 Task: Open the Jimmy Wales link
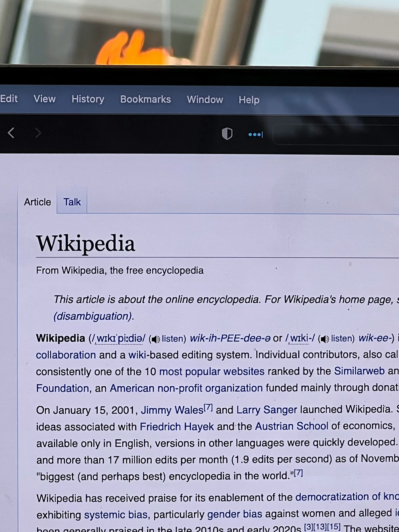pyautogui.click(x=172, y=410)
